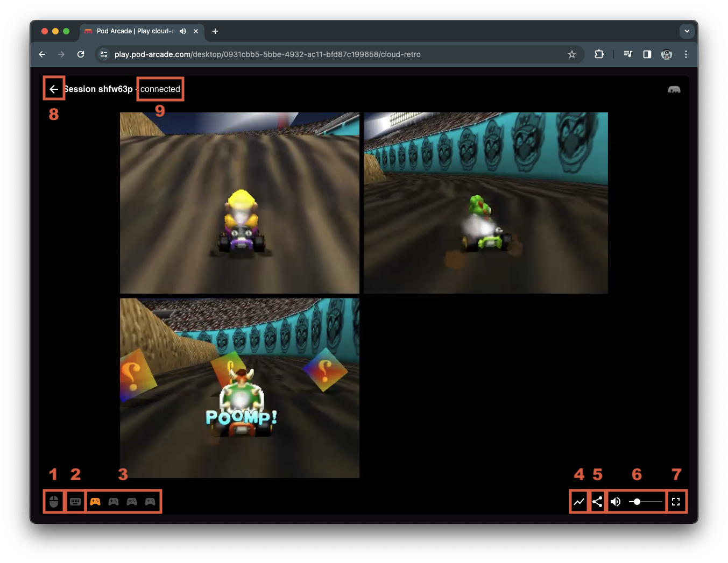Open the Chrome profile avatar
728x563 pixels.
(x=667, y=54)
